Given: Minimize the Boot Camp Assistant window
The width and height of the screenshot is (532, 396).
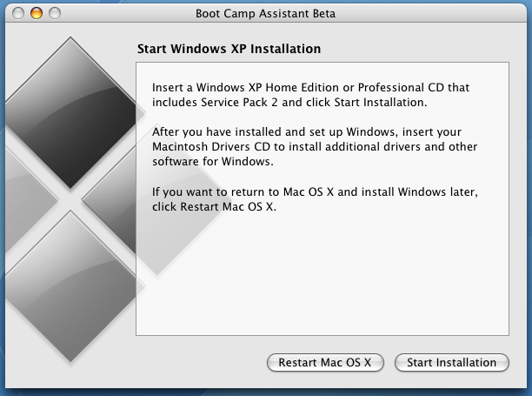Looking at the screenshot, I should (37, 13).
